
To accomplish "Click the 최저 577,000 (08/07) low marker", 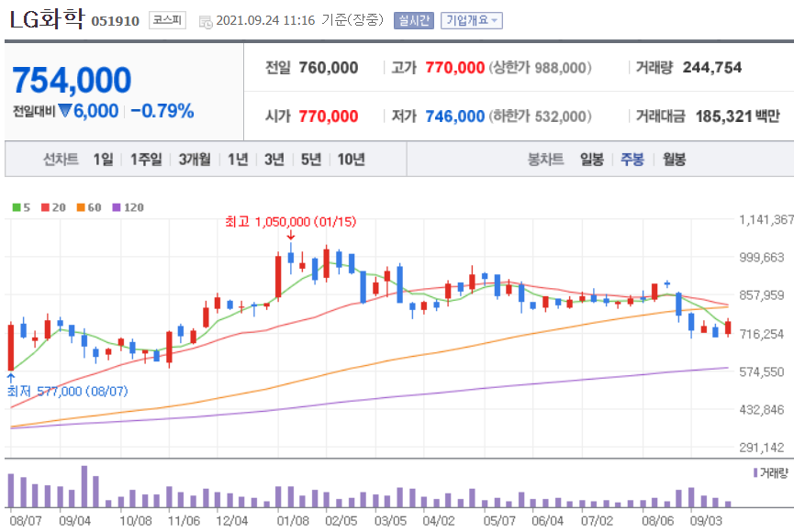I will point(67,391).
